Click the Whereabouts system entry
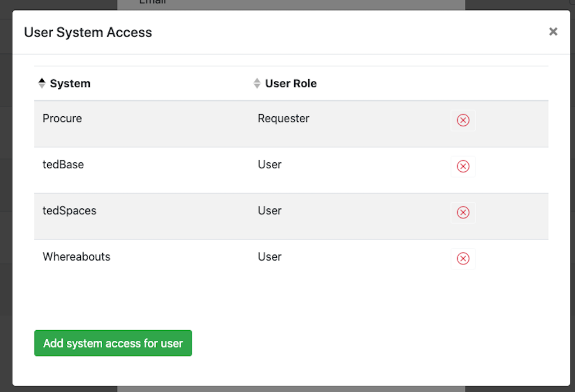This screenshot has height=392, width=575. (x=76, y=257)
